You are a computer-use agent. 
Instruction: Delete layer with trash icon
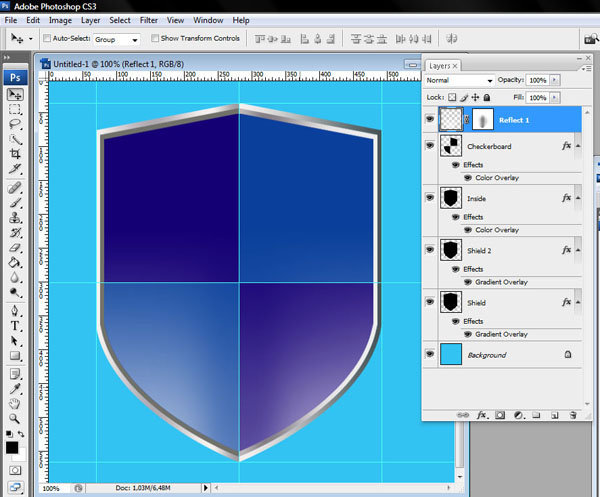[573, 415]
